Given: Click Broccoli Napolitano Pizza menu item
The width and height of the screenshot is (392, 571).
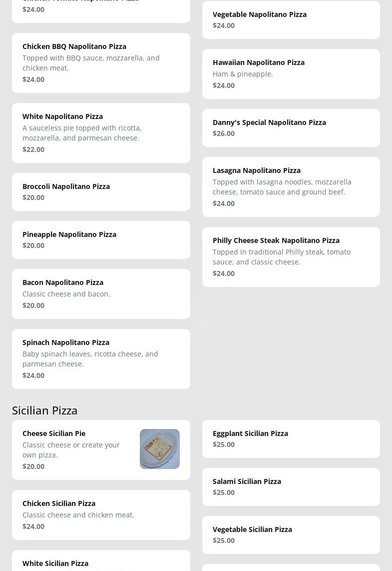Looking at the screenshot, I should [101, 192].
